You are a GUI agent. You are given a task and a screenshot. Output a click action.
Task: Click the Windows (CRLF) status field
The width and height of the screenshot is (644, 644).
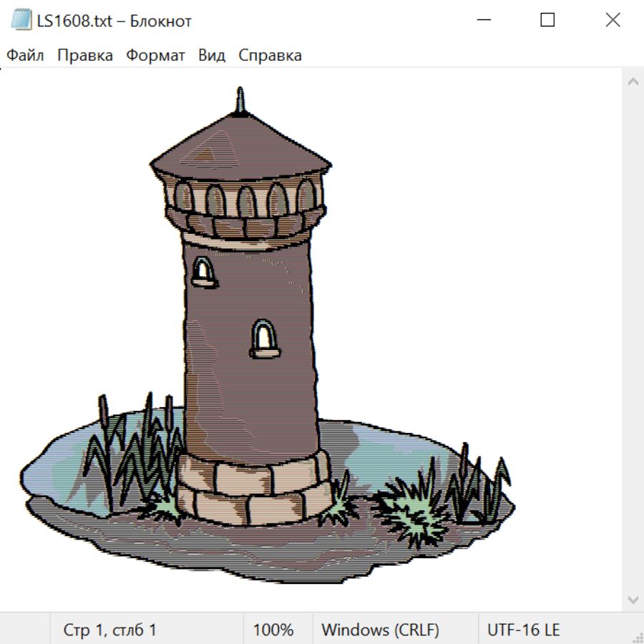click(380, 630)
